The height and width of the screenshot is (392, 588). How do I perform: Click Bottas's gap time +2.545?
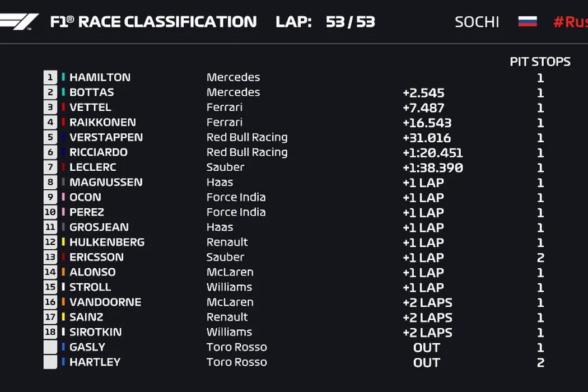[x=423, y=93]
